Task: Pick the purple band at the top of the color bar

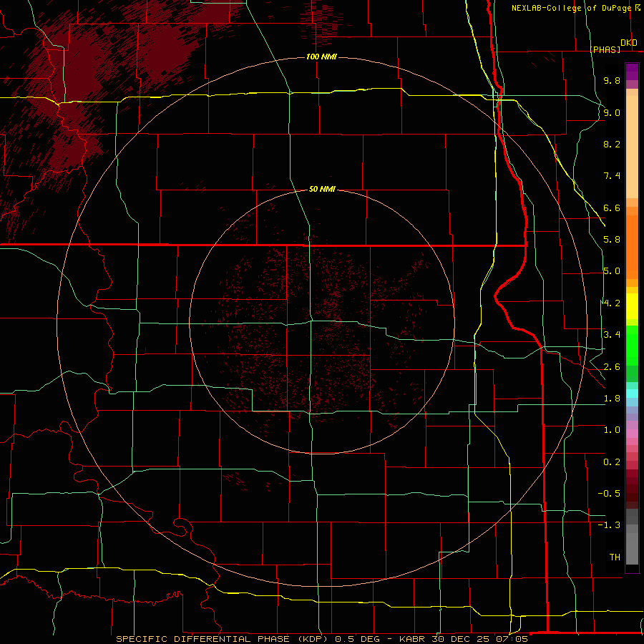Action: pos(632,72)
